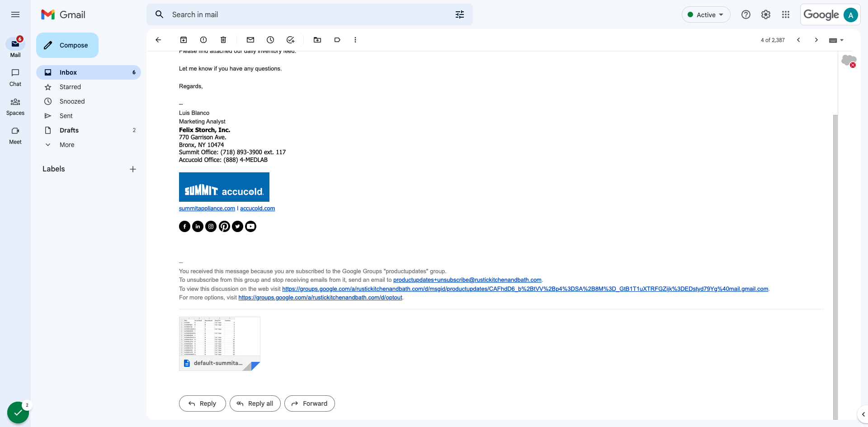This screenshot has width=868, height=427.
Task: Click the Reply all button
Action: pos(255,403)
